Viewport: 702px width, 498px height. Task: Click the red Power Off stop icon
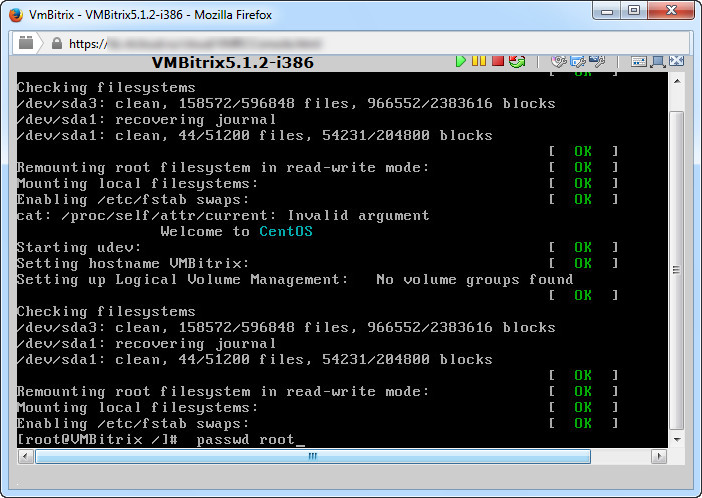pyautogui.click(x=498, y=61)
